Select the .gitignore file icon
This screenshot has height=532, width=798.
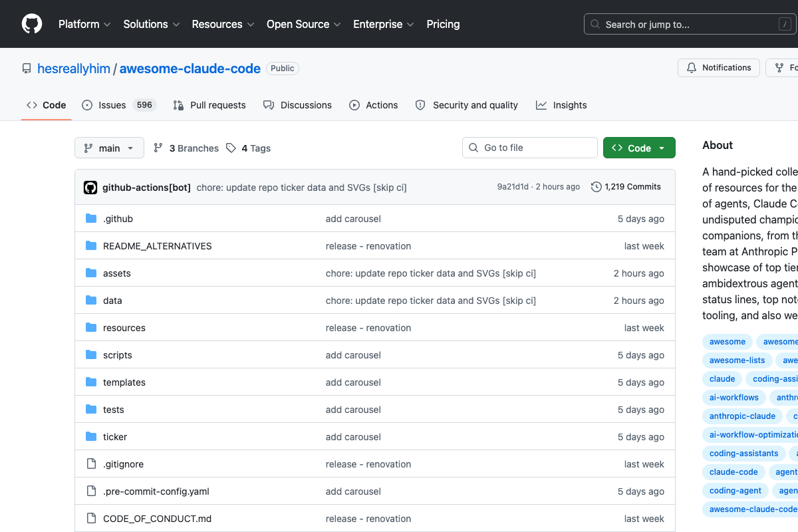coord(91,464)
